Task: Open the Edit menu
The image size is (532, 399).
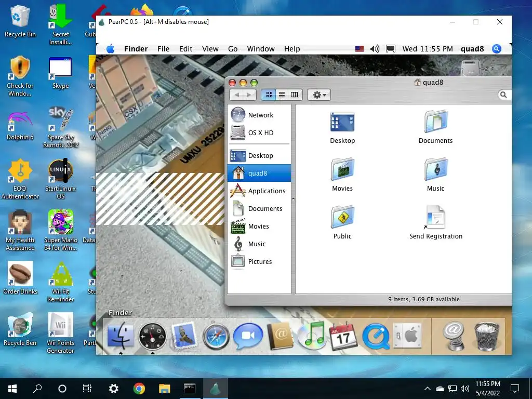Action: [x=185, y=49]
